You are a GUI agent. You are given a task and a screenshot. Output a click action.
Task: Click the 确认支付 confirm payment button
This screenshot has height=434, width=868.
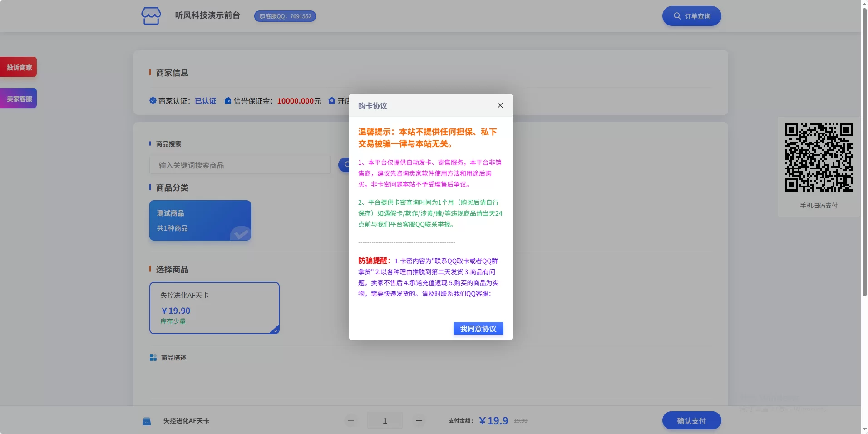pos(691,420)
